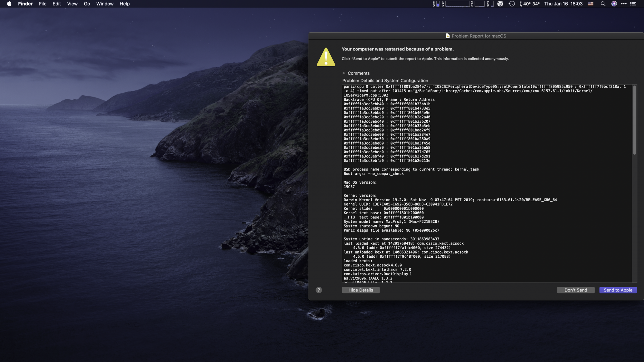The image size is (644, 362).
Task: Click the 'com.intel.kext.intelhaxm 7.2.0' line
Action: pyautogui.click(x=377, y=270)
